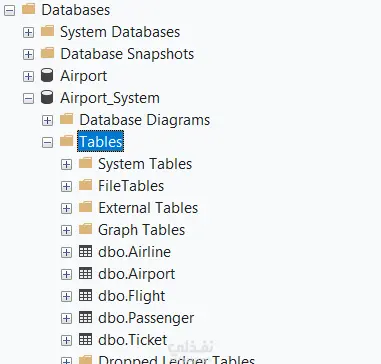The image size is (381, 364).
Task: Select the dbo.Passenger table label
Action: (146, 318)
